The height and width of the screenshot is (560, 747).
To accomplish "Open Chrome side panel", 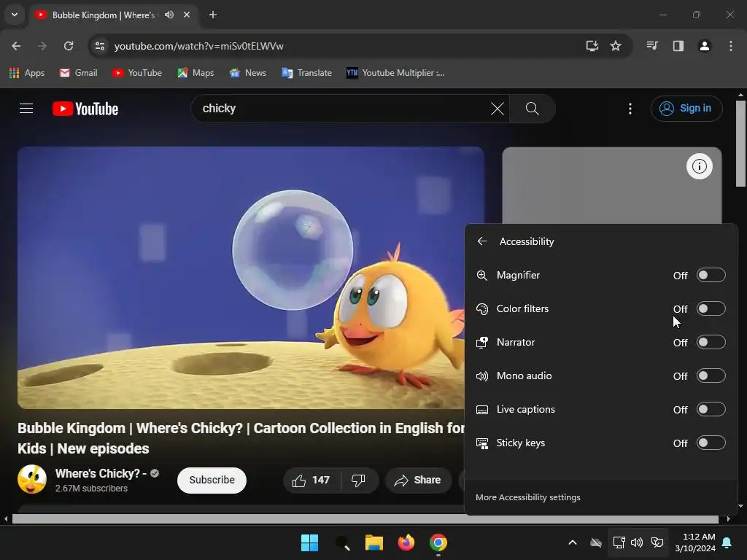I will pyautogui.click(x=678, y=46).
